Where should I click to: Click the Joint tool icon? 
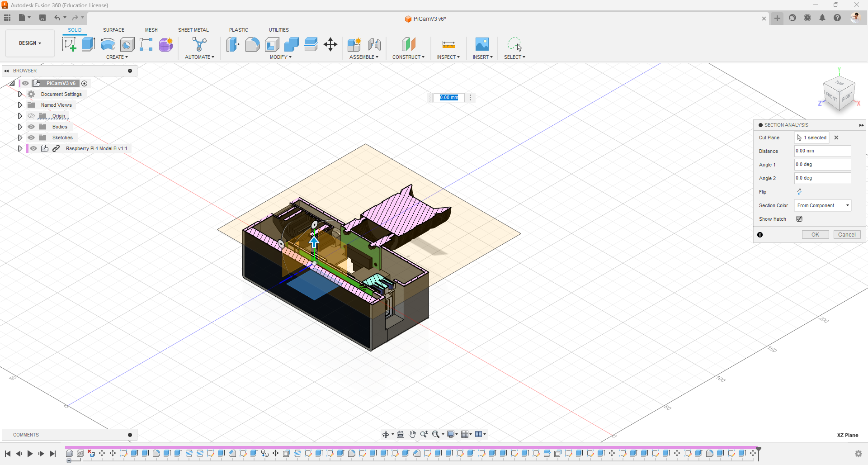tap(374, 44)
